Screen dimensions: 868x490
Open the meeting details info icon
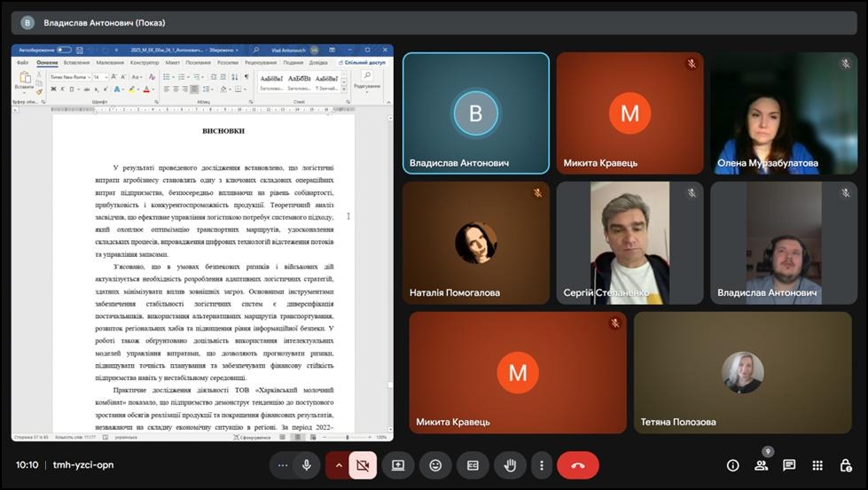click(732, 465)
